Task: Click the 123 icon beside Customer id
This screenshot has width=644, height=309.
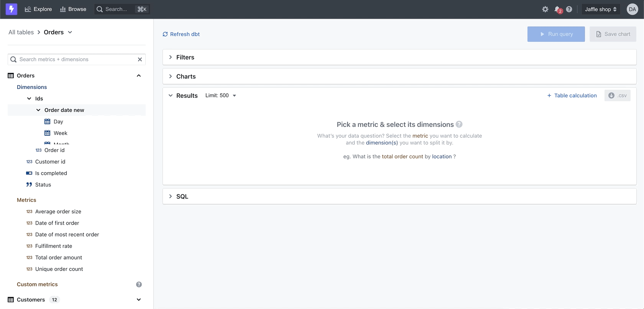Action: coord(29,162)
